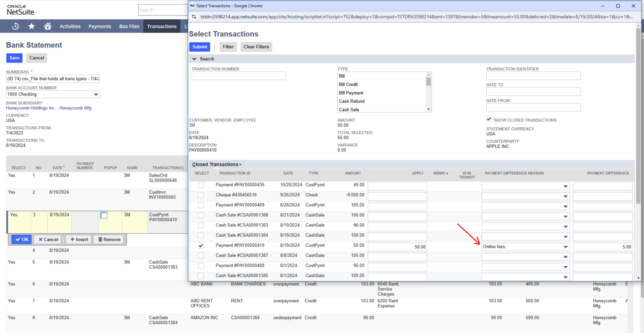Open the Box Files menu
644x333 pixels.
pyautogui.click(x=129, y=26)
